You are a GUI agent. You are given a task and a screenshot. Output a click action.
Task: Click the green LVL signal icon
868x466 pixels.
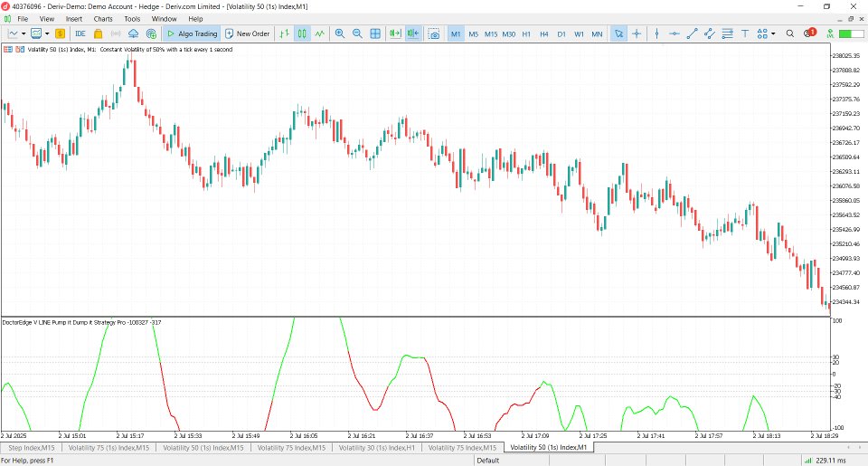[x=830, y=33]
